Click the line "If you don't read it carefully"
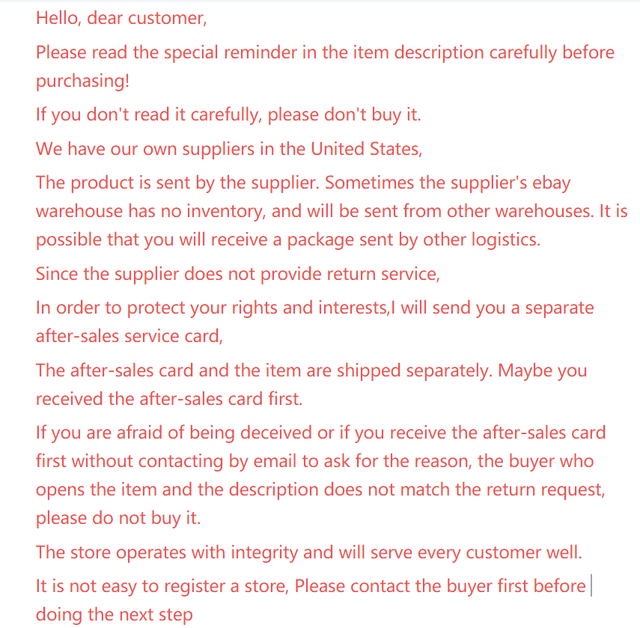Screen dimensions: 640x628 pos(148,114)
